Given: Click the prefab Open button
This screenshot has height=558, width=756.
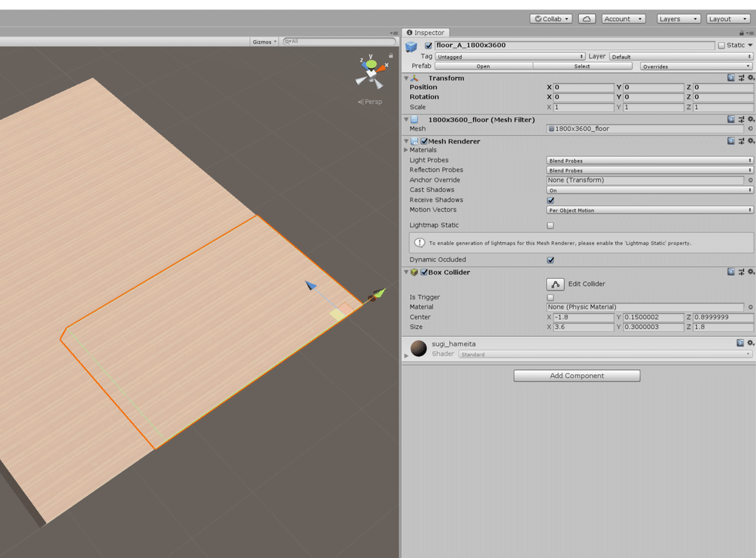Looking at the screenshot, I should pyautogui.click(x=483, y=66).
